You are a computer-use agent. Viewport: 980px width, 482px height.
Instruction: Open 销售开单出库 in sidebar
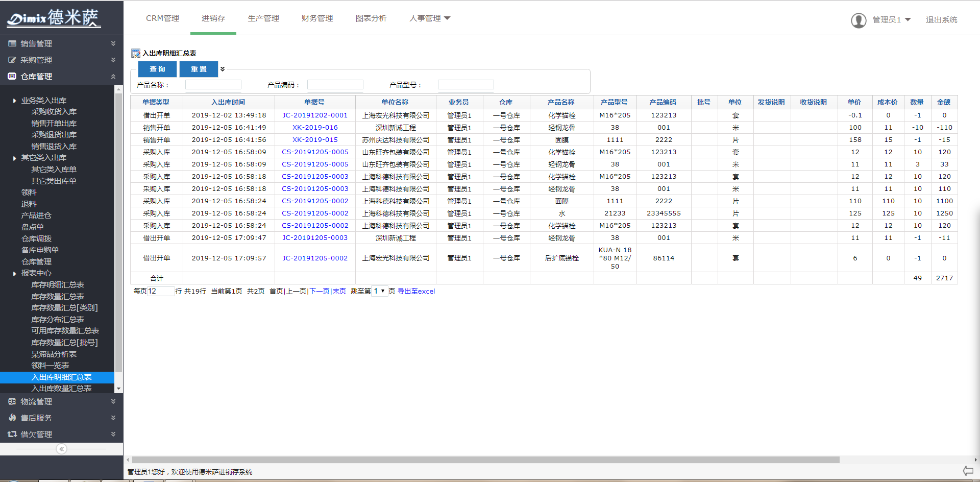[x=54, y=124]
